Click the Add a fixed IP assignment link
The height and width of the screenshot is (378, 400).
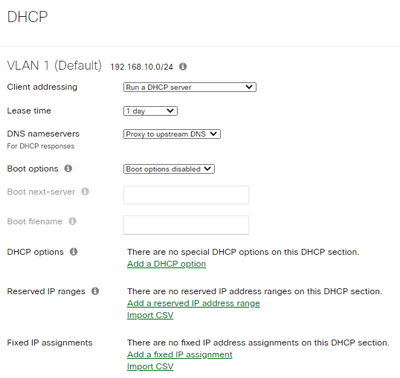pos(180,355)
